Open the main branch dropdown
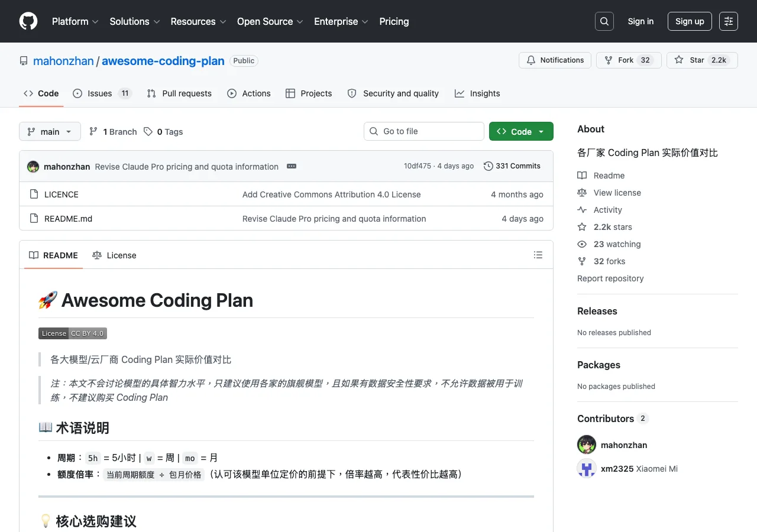 [x=50, y=131]
